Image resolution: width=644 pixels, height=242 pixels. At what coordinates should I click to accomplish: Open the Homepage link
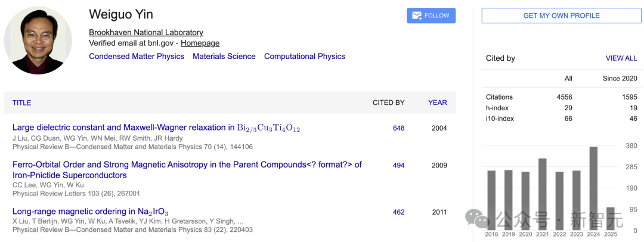[x=200, y=43]
